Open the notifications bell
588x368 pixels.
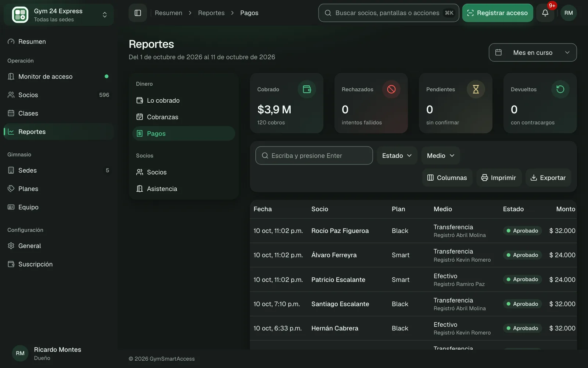point(545,13)
